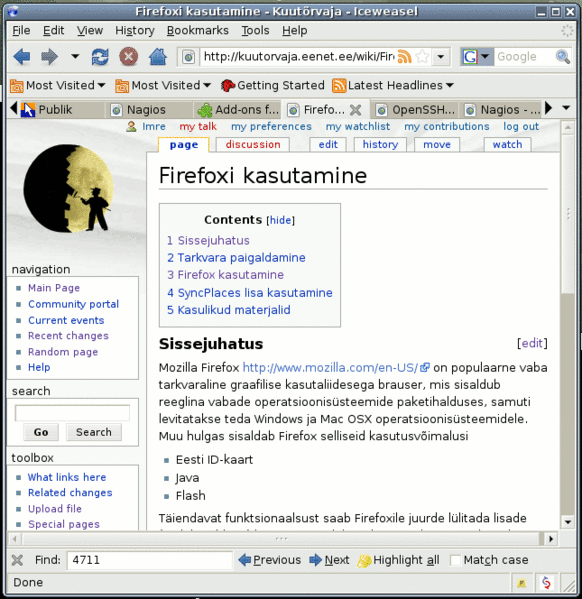Open Upload file link
582x599 pixels.
point(55,509)
